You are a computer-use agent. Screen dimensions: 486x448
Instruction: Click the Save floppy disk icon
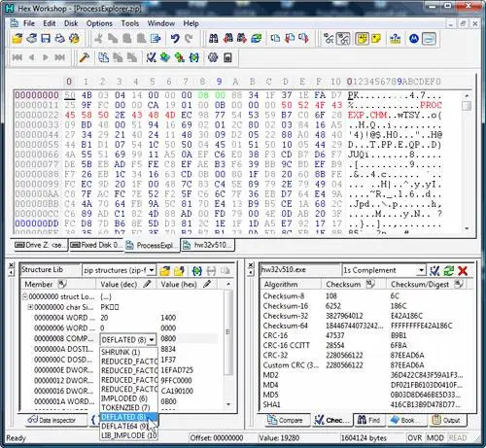(46, 39)
